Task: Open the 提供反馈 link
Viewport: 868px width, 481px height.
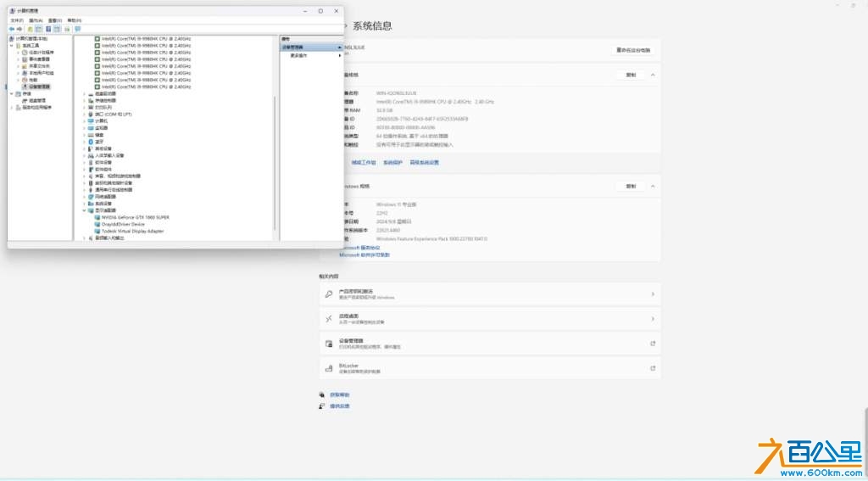Action: click(x=339, y=406)
